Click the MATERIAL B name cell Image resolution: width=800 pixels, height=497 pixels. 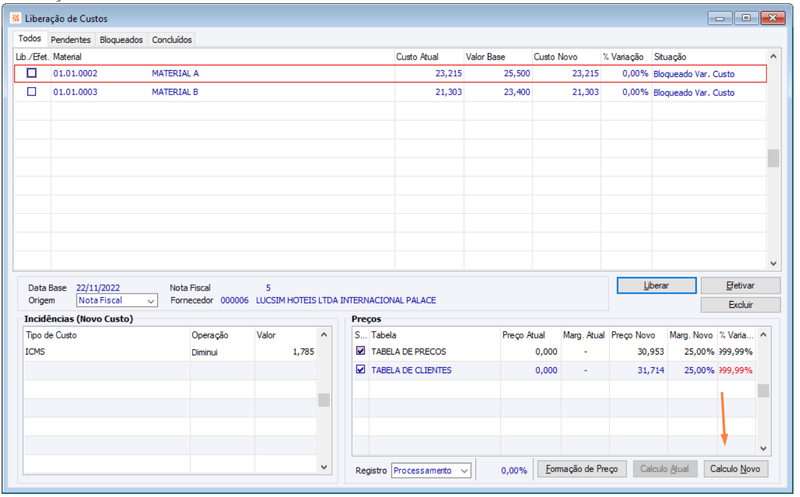[174, 92]
